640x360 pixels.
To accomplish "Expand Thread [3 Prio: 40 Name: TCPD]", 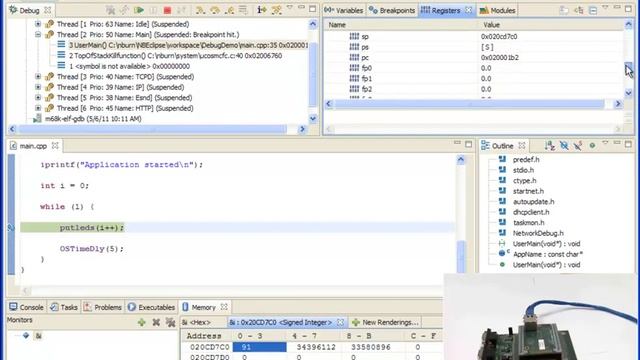I will [x=38, y=77].
